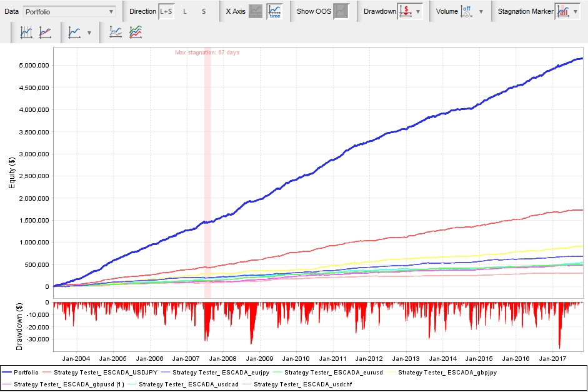
Task: Open the Data Portfolio combo box
Action: click(x=69, y=11)
